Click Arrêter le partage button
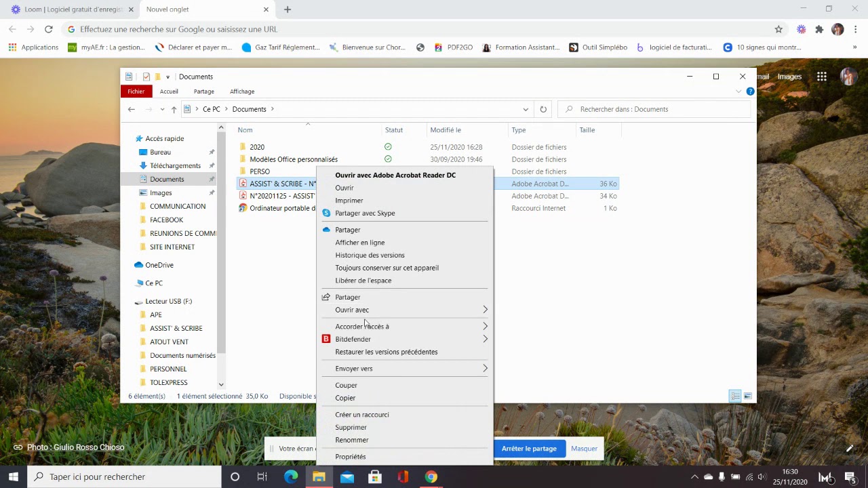This screenshot has height=488, width=868. tap(529, 449)
